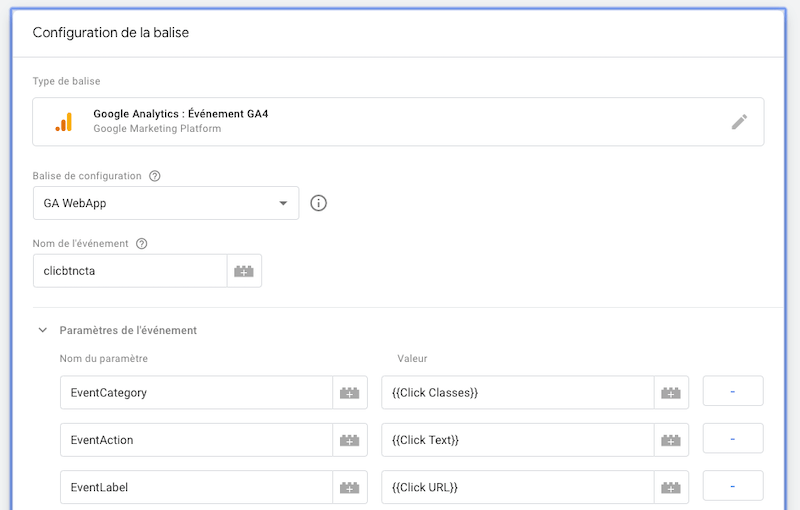Collapse the Paramètres de l'événement section
800x510 pixels.
click(x=43, y=330)
